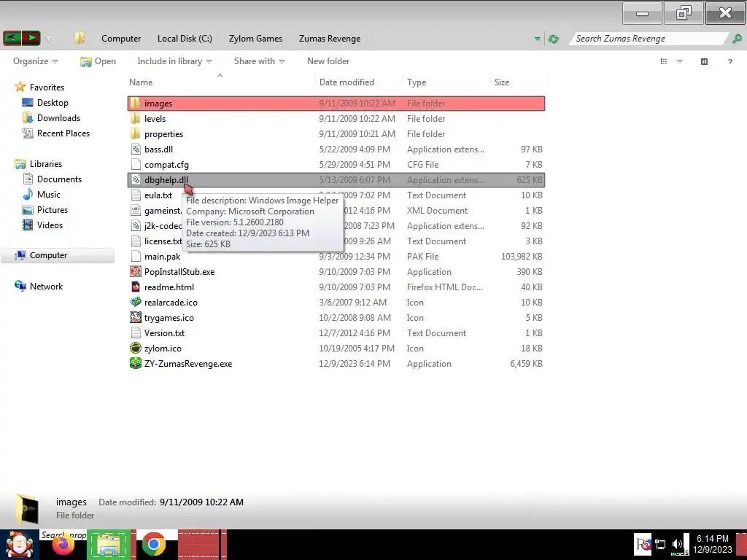Viewport: 747px width, 560px height.
Task: Select the readme.html Firefox icon
Action: click(136, 287)
